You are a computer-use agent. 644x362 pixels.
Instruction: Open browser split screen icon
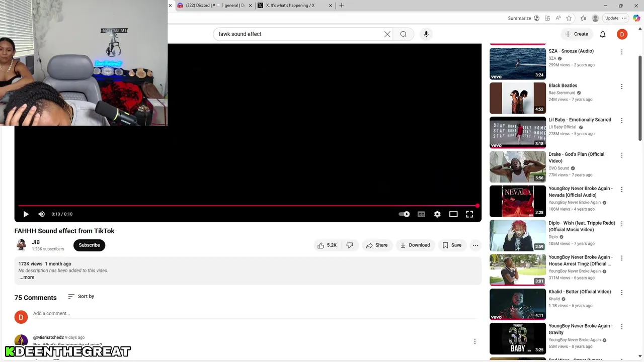click(547, 18)
